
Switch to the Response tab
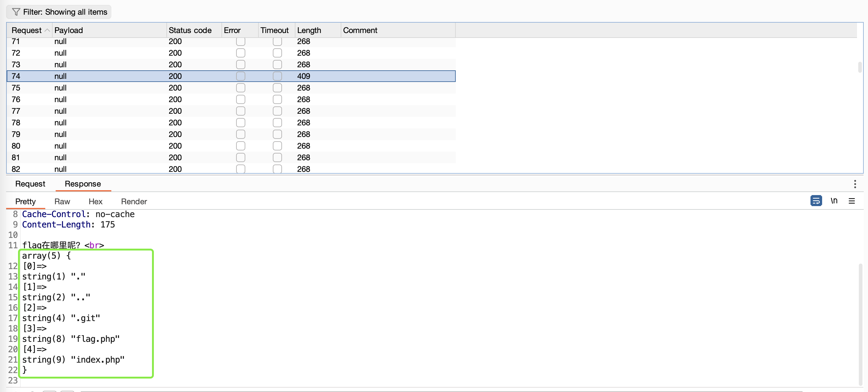click(x=83, y=184)
